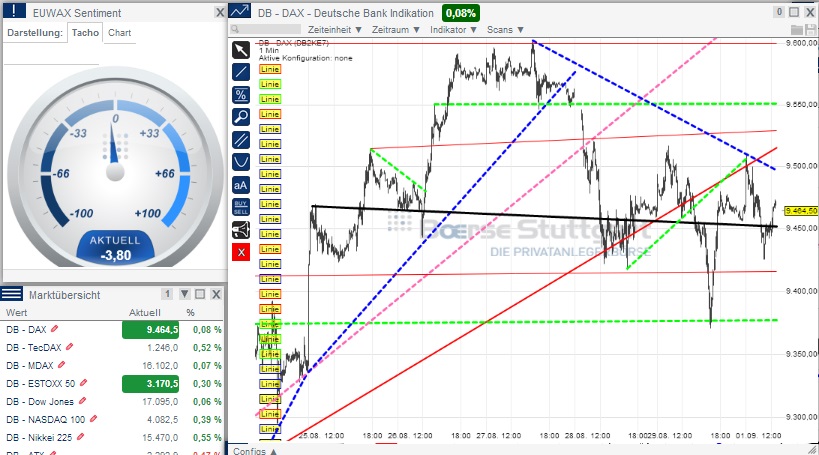This screenshot has height=455, width=819.
Task: Click the 1 button in Marktübersicht header
Action: [x=167, y=294]
